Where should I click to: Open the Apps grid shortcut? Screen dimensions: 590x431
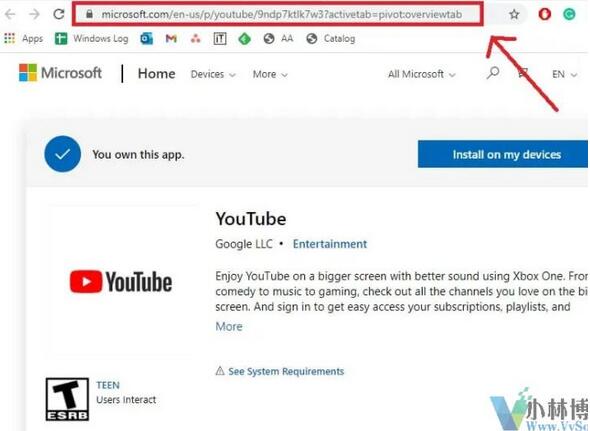pos(23,38)
